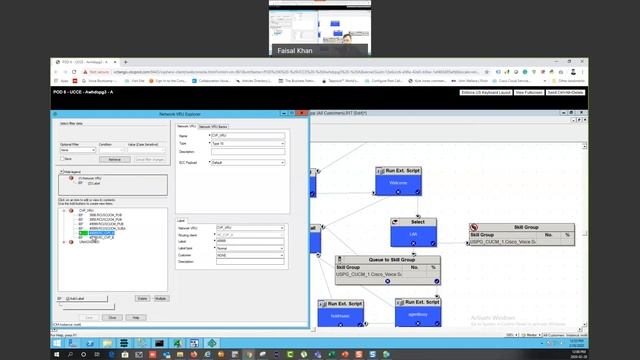Reload the page in the browser
640x360 pixels.
coord(74,72)
